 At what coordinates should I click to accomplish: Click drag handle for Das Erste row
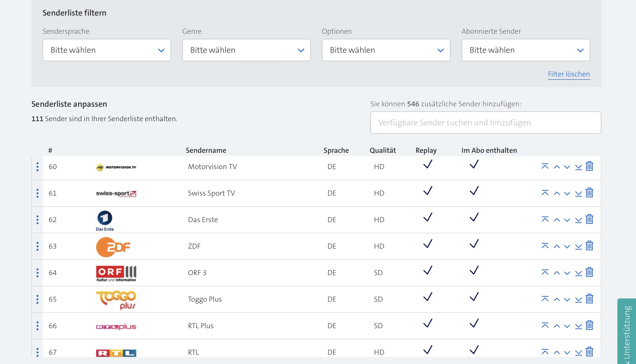37,220
